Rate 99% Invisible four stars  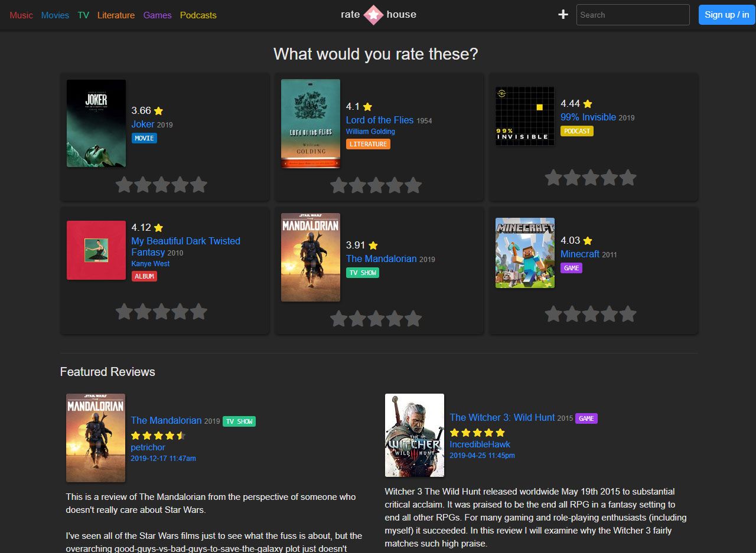click(x=609, y=178)
